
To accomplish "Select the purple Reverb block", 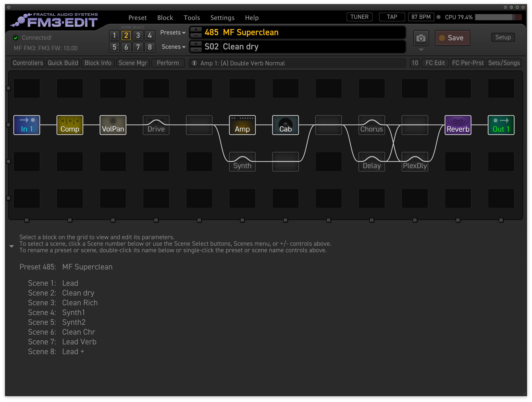I will [x=458, y=125].
